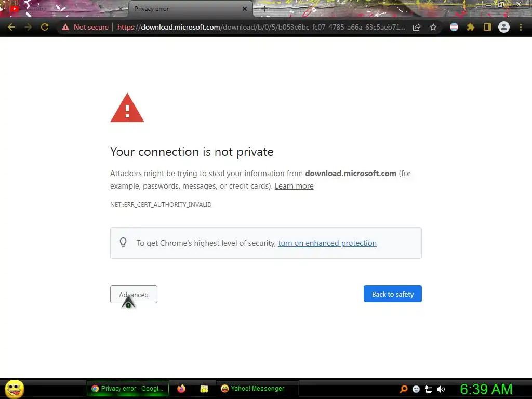Image resolution: width=532 pixels, height=399 pixels.
Task: Click the search magnifier in the system tray
Action: (x=404, y=389)
